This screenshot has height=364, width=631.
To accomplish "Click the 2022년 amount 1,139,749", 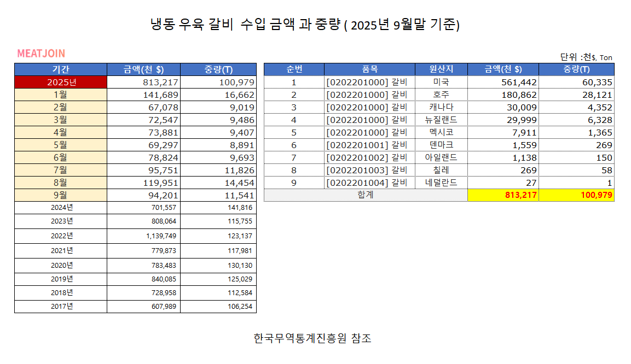I will [x=143, y=236].
